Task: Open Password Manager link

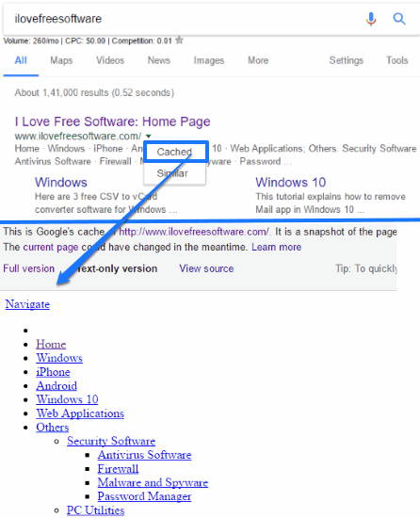Action: [144, 496]
